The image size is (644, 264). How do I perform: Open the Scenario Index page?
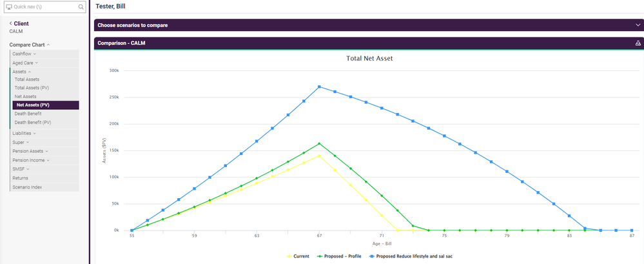point(27,187)
